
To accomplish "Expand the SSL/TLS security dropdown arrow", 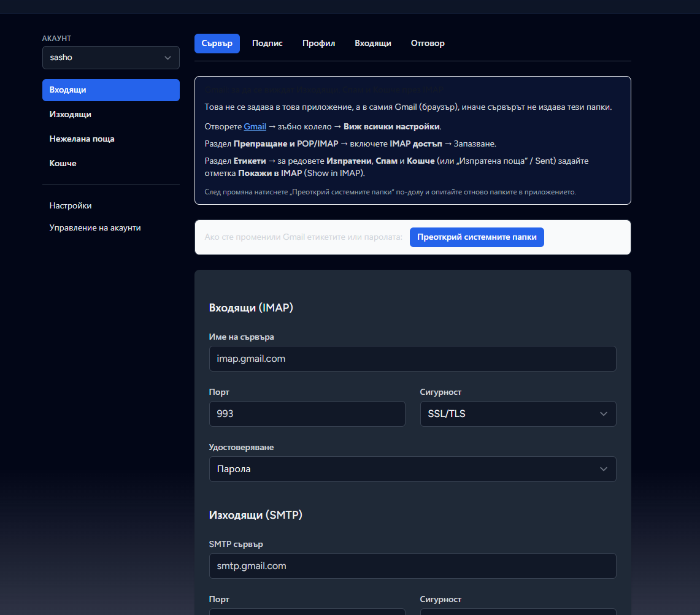I will pyautogui.click(x=604, y=414).
